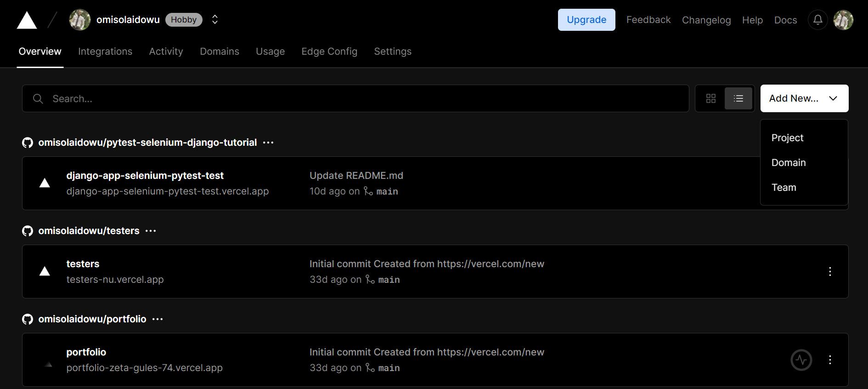Click branch icon next to main in portfolio row

coord(370,368)
